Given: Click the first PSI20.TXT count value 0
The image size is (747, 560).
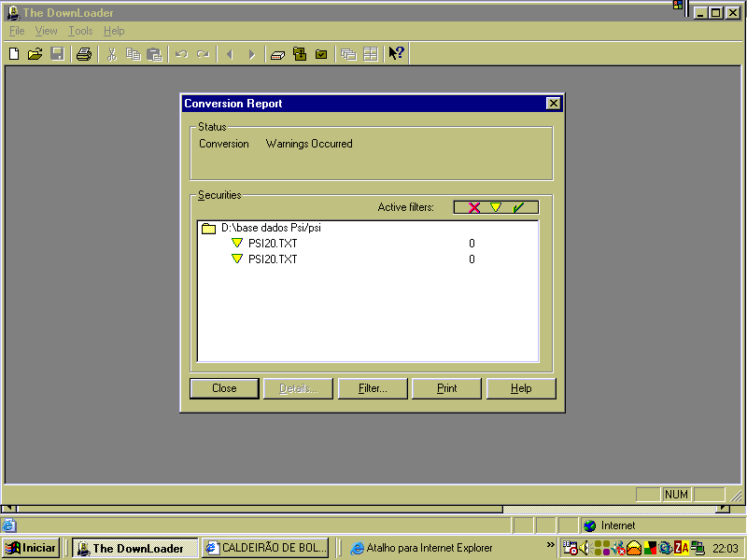Looking at the screenshot, I should (x=472, y=244).
